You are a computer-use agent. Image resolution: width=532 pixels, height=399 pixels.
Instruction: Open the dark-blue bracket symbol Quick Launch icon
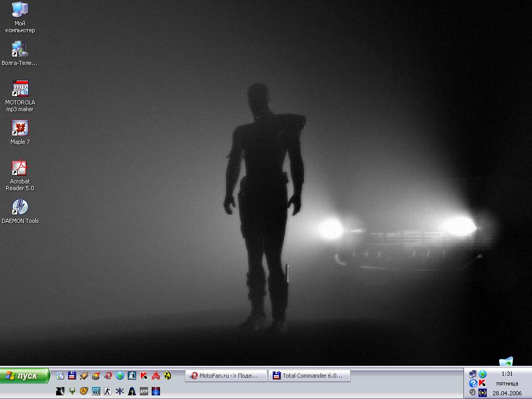pos(120,391)
